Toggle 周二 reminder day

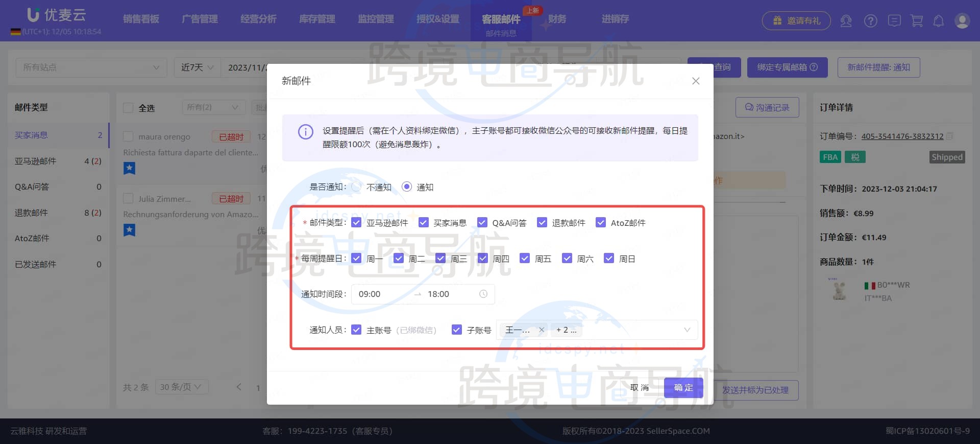(x=399, y=258)
